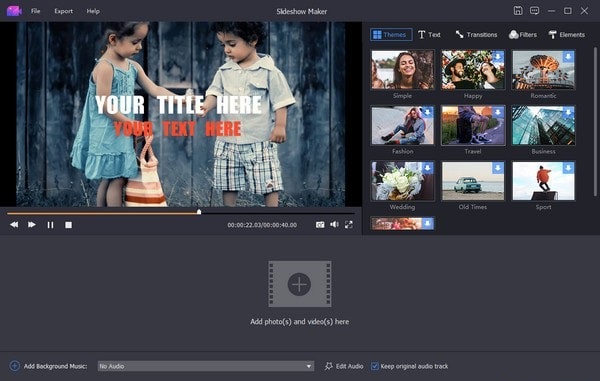Click the playback progress slider handle
The width and height of the screenshot is (600, 381).
click(199, 212)
